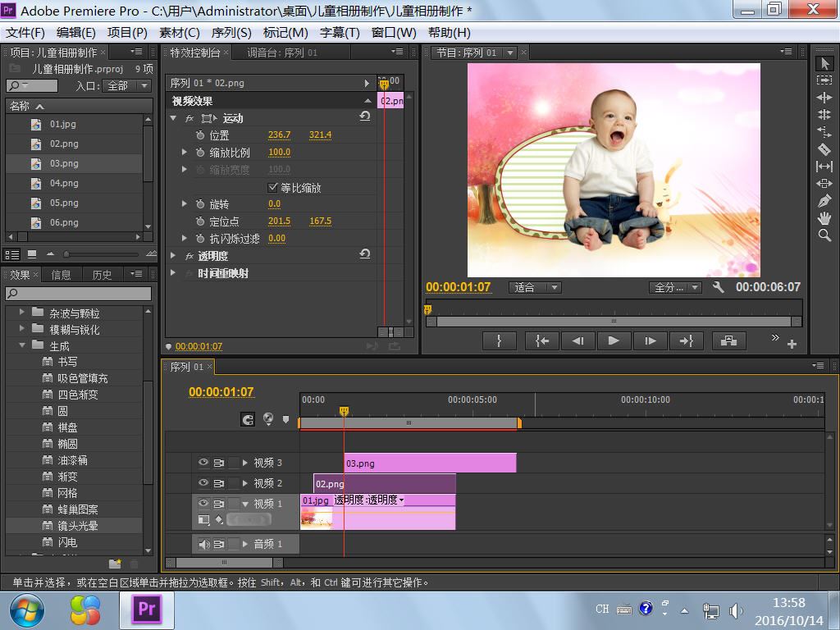Open the monitor settings wrench icon

click(719, 287)
